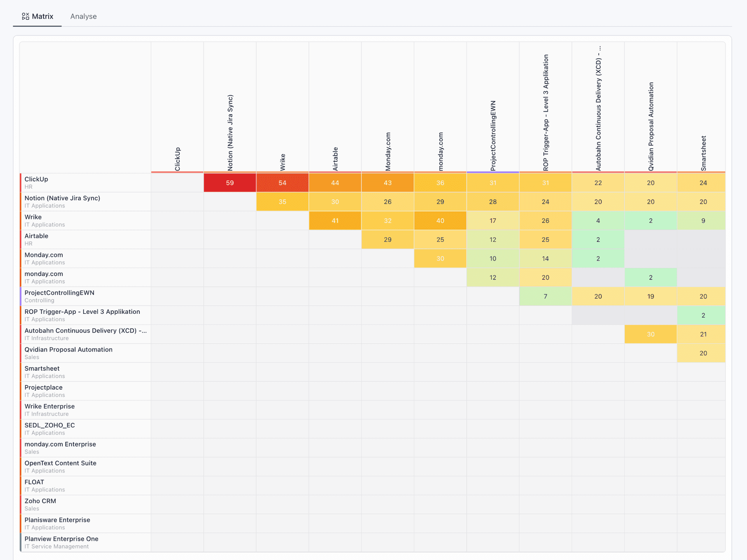
Task: Open the Wrike row cell showing 41
Action: 335,221
